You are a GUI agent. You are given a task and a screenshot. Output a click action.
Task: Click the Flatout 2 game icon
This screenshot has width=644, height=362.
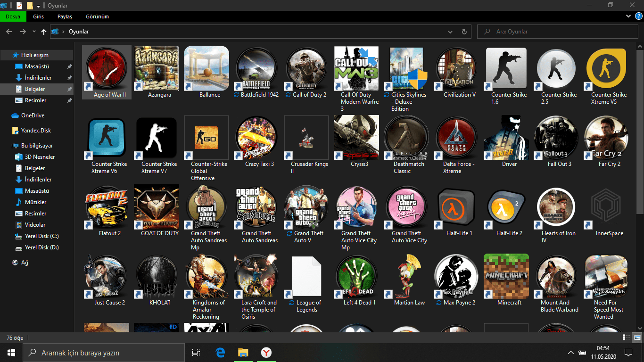pyautogui.click(x=107, y=207)
